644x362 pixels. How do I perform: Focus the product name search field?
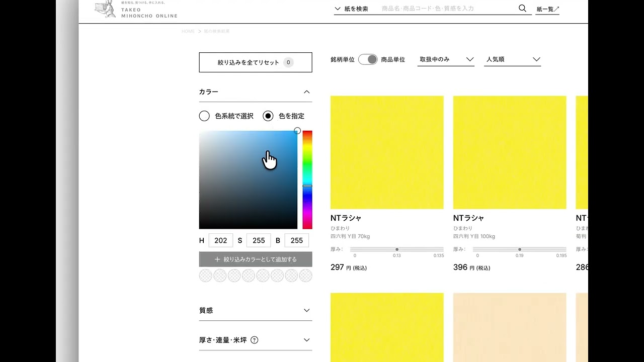point(448,9)
